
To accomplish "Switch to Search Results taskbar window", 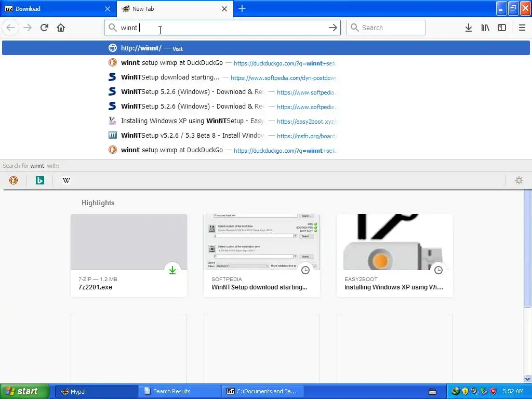I will 179,392.
